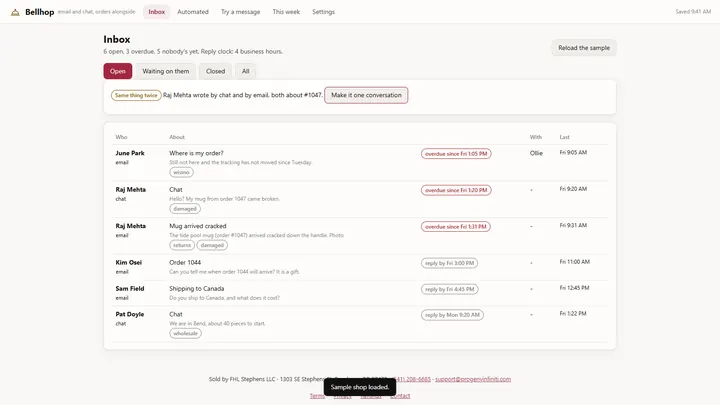Screen dimensions: 720x405
Task: Click the Fri 9:31 AM timestamp
Action: coord(573,225)
